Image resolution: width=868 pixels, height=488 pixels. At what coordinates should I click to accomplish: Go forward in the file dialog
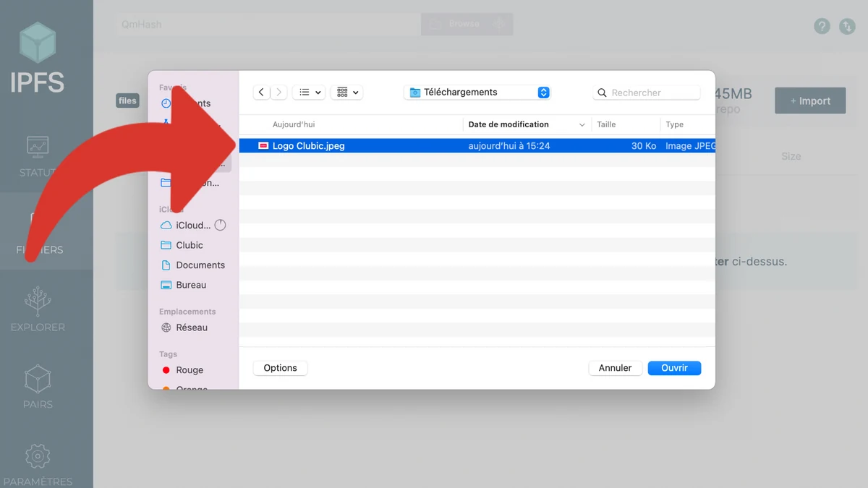click(278, 93)
